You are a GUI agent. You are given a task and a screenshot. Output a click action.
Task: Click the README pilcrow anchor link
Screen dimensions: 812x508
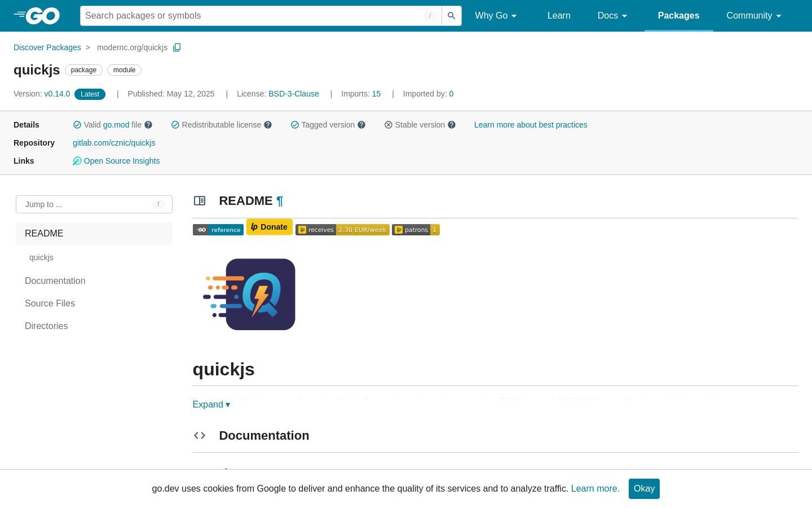[x=280, y=201]
